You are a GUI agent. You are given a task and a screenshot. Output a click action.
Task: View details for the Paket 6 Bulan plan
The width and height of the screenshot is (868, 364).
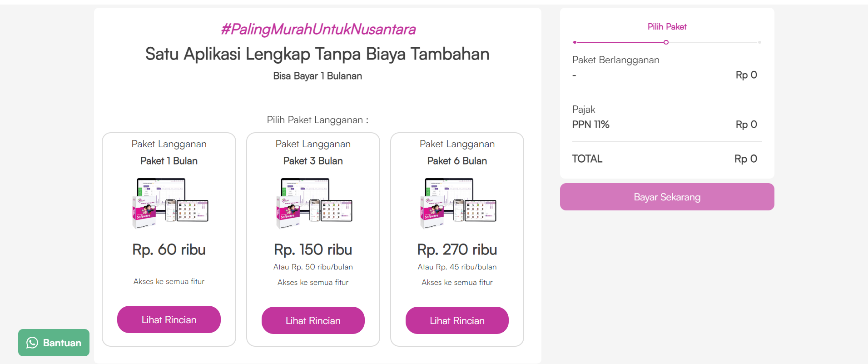click(457, 320)
